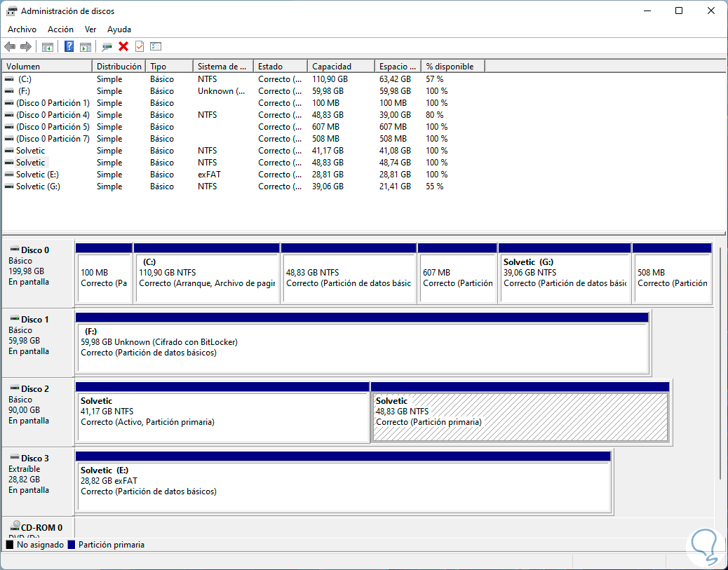Select the Solvetic 41,17 GB partition on Disco 2
The image size is (728, 570).
pyautogui.click(x=222, y=412)
